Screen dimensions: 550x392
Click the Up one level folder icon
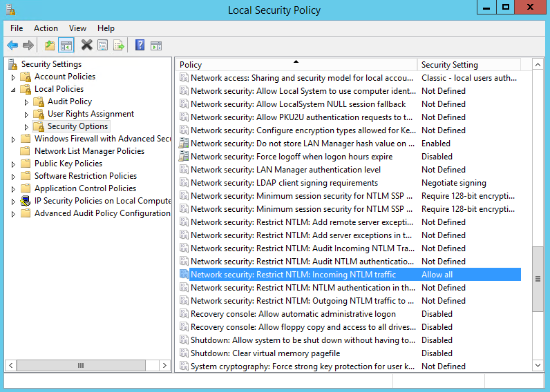pyautogui.click(x=49, y=46)
